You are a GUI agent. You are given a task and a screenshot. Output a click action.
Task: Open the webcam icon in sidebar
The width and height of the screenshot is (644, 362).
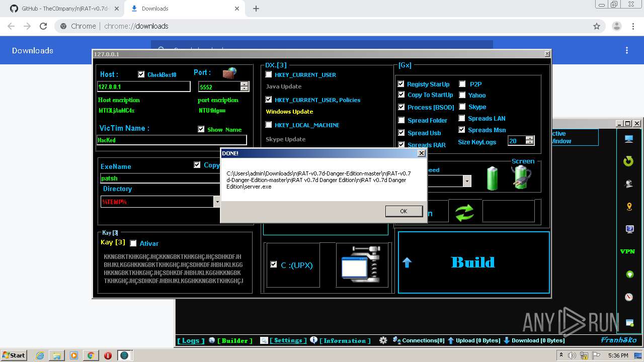coord(628,184)
